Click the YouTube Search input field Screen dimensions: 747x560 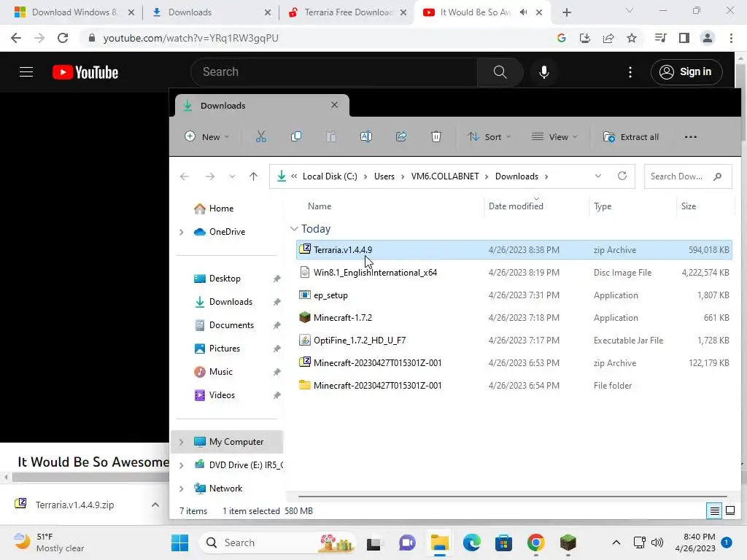pyautogui.click(x=334, y=72)
